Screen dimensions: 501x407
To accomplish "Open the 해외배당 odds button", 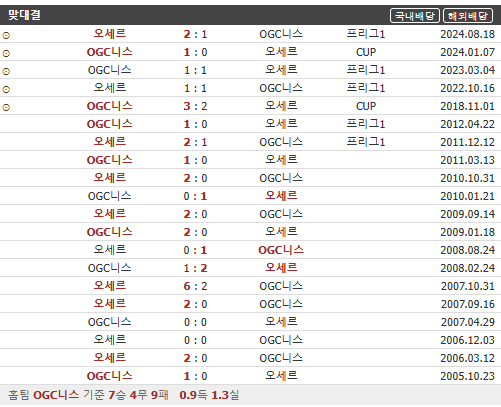I will pyautogui.click(x=468, y=16).
